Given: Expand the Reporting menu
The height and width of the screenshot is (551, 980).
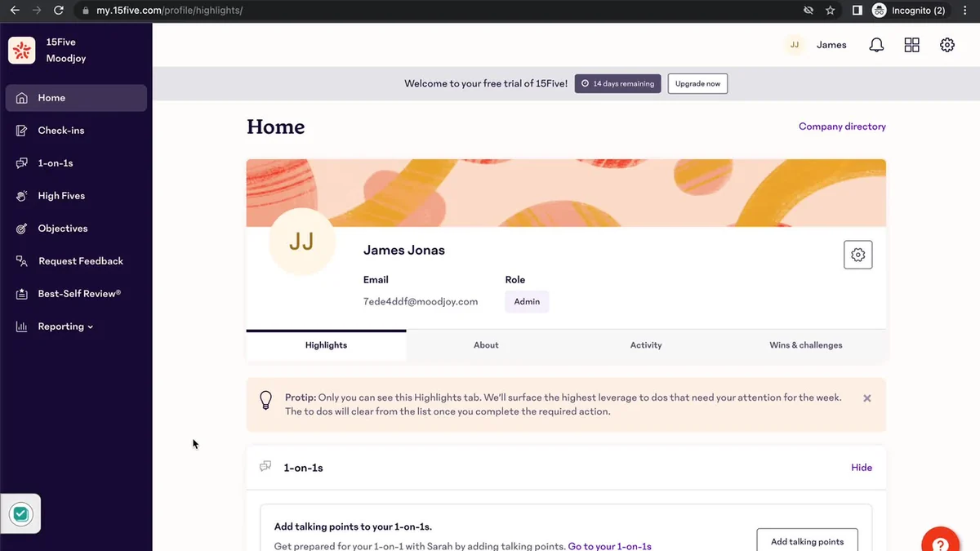Looking at the screenshot, I should pos(76,327).
